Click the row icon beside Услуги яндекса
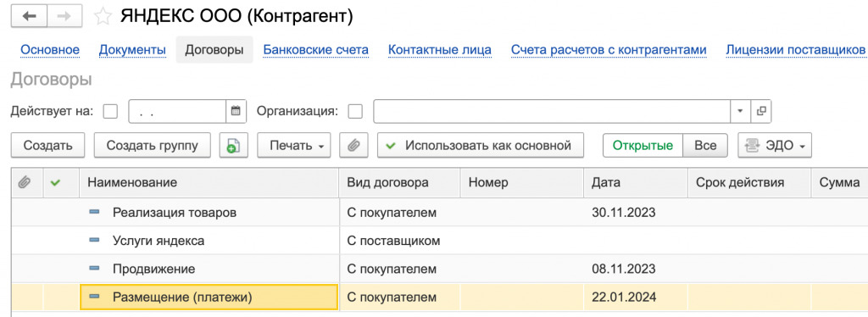868x317 pixels. point(94,240)
